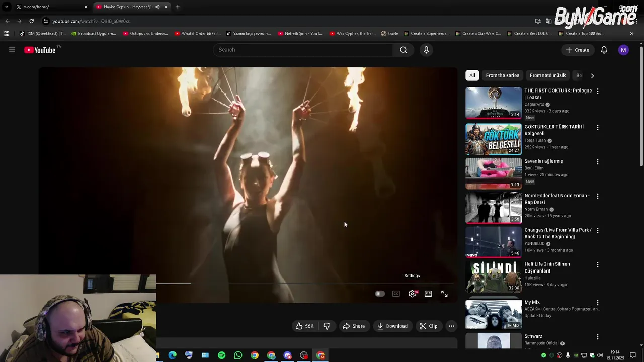Open the TSM (@teekfeast) bookmark
This screenshot has width=644, height=362.
[42, 34]
